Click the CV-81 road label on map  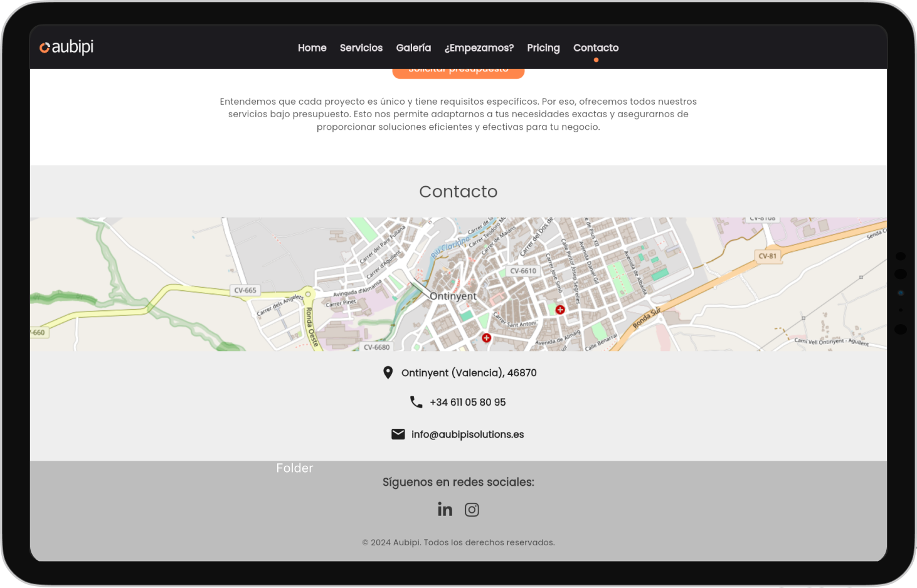[767, 256]
